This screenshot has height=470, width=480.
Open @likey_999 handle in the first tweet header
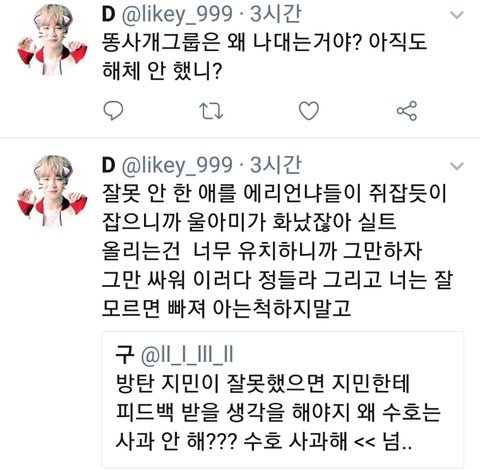pos(177,15)
